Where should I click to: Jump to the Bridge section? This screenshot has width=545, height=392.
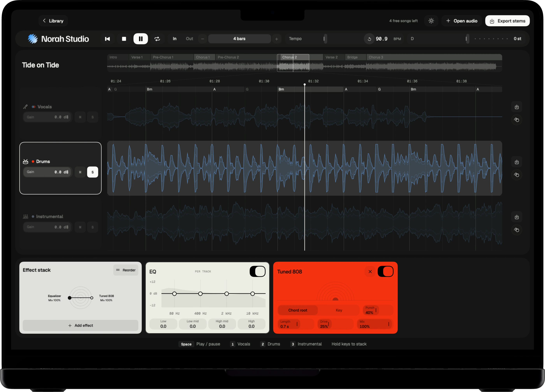[x=356, y=57]
